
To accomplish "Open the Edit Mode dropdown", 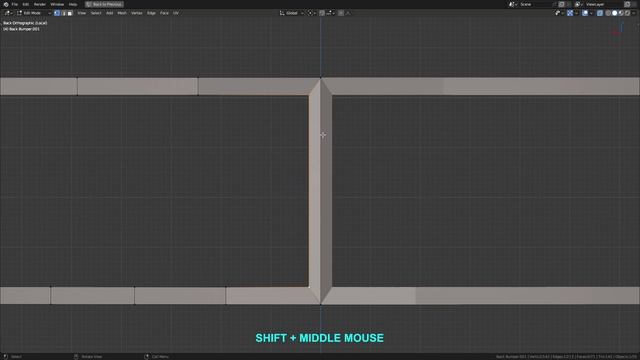I will 33,13.
